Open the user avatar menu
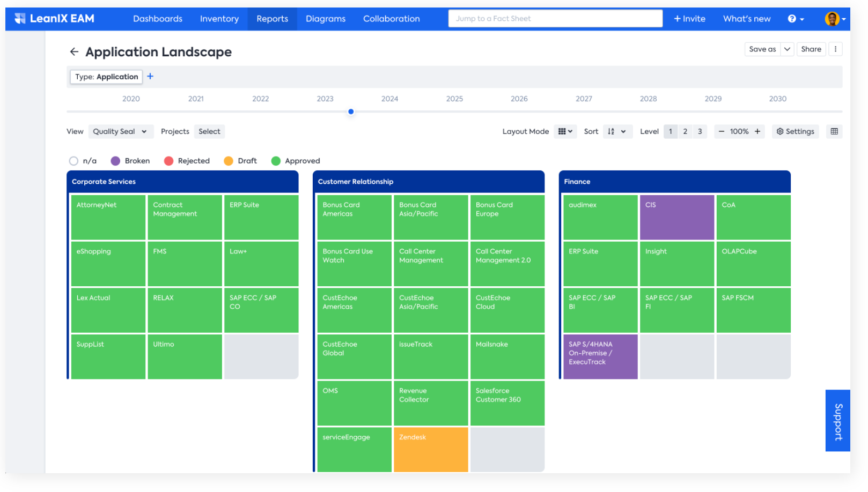 tap(835, 19)
